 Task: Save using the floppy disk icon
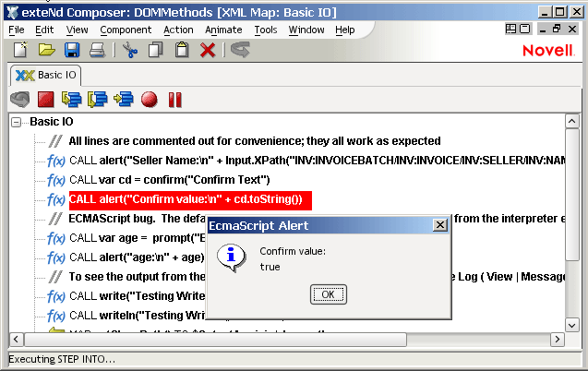(72, 50)
